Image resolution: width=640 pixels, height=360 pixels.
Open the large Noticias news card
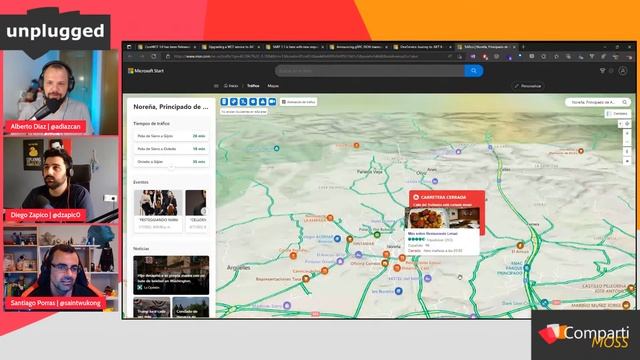(171, 275)
